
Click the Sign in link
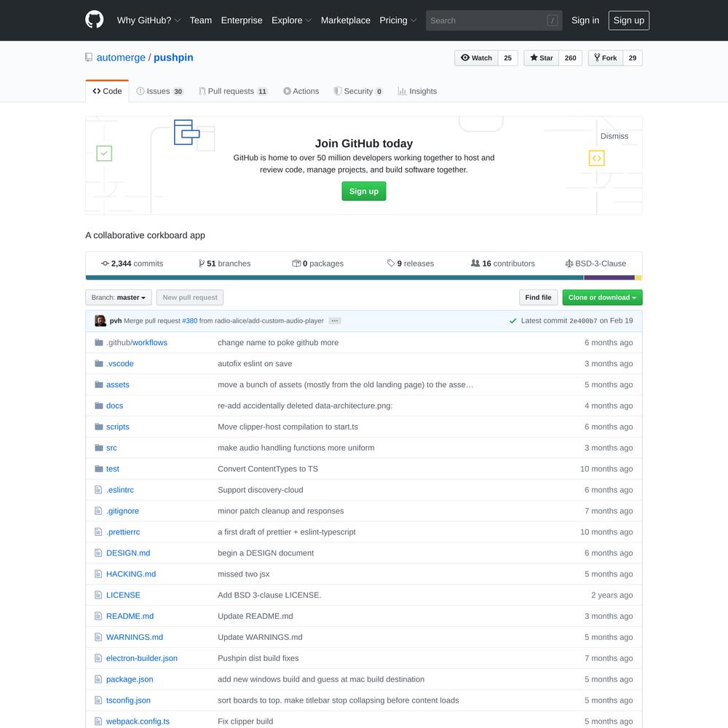coord(585,20)
